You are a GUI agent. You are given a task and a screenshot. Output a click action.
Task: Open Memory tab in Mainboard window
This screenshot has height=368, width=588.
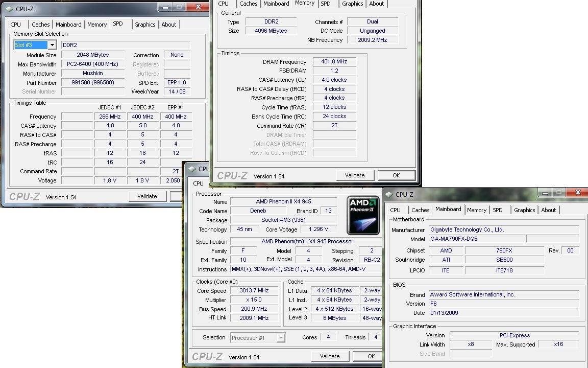(x=477, y=210)
